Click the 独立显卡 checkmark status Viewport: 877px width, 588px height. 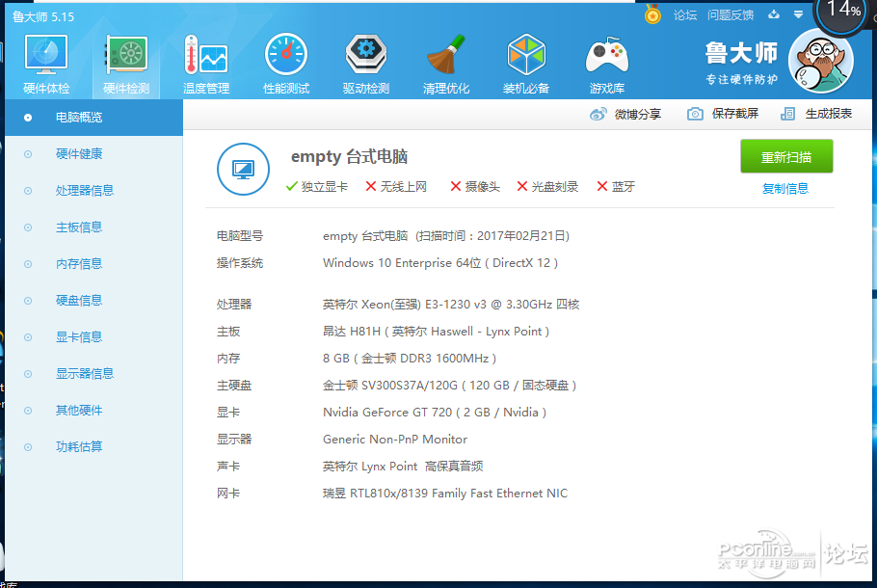click(316, 187)
